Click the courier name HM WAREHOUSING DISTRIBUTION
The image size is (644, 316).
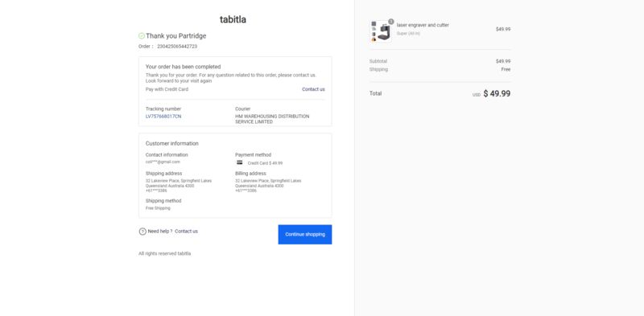(272, 119)
